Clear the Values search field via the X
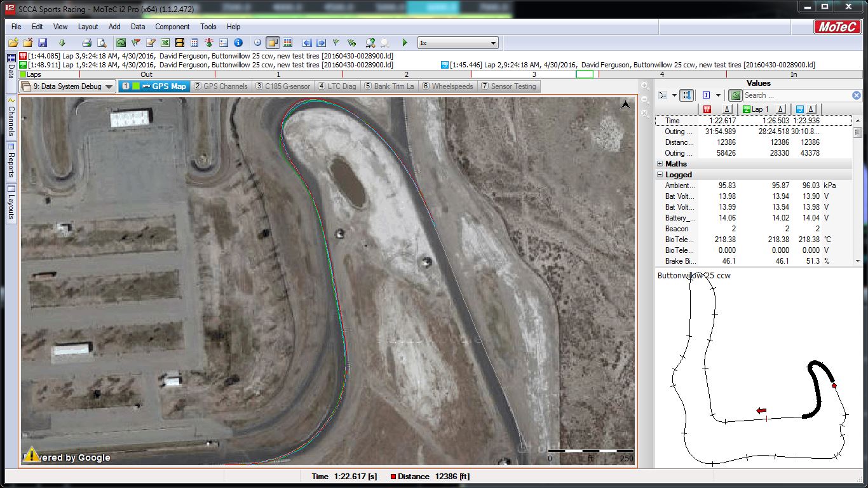Screen dimensions: 868x488 (855, 95)
